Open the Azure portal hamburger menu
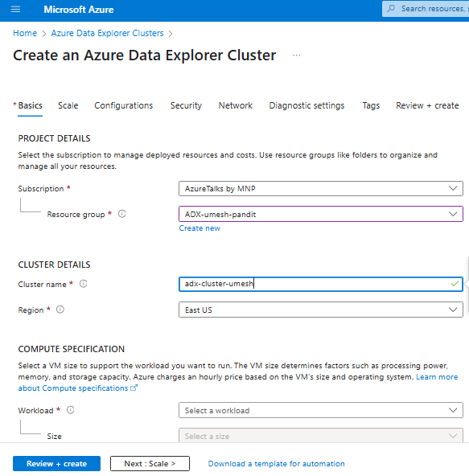Screen dimensions: 469x476 tap(15, 10)
